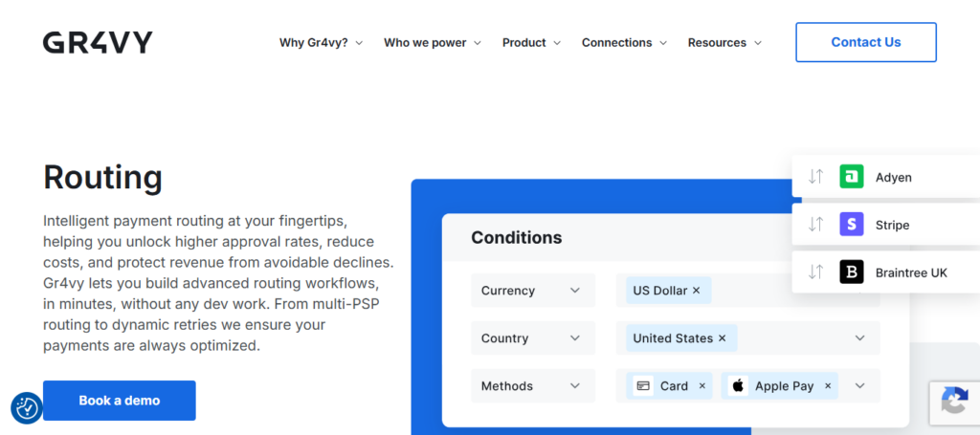Viewport: 980px width, 435px height.
Task: Click the Book a demo button
Action: coord(119,401)
